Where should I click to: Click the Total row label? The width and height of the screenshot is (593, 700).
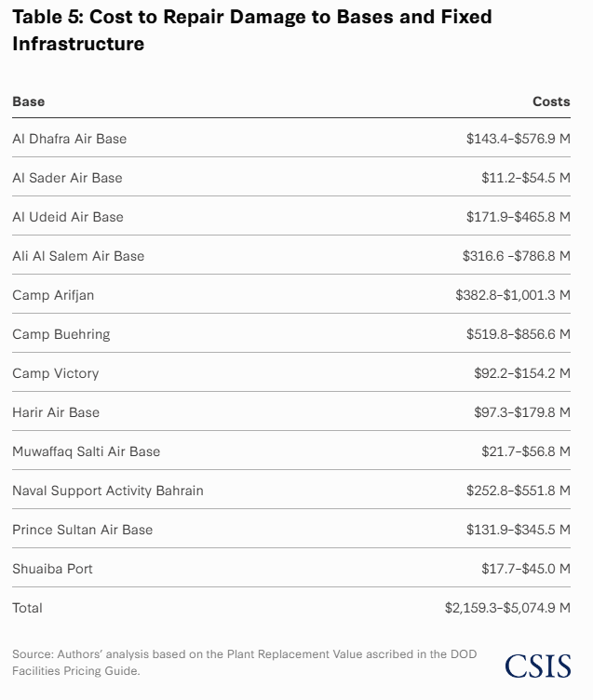point(27,608)
